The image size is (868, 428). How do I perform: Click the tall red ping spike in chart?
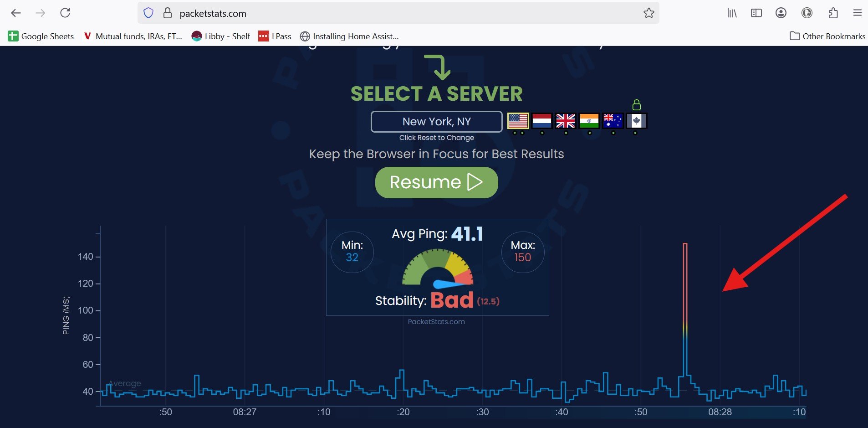pyautogui.click(x=685, y=310)
